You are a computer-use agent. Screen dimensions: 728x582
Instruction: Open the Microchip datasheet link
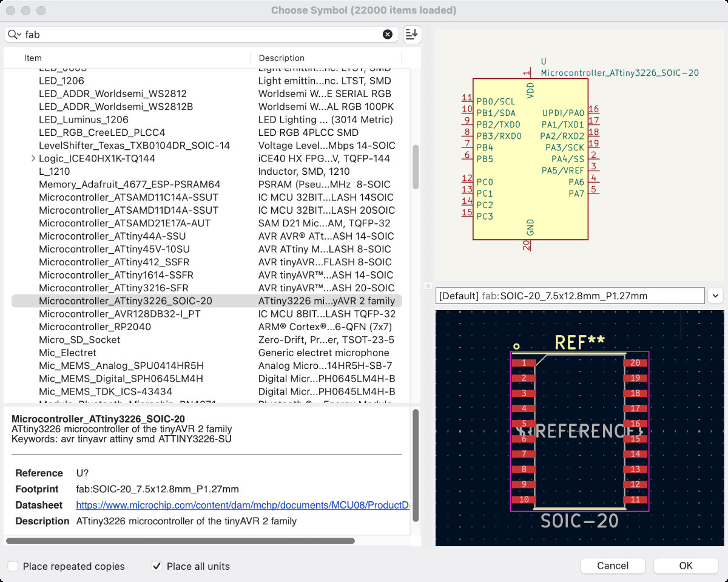243,505
